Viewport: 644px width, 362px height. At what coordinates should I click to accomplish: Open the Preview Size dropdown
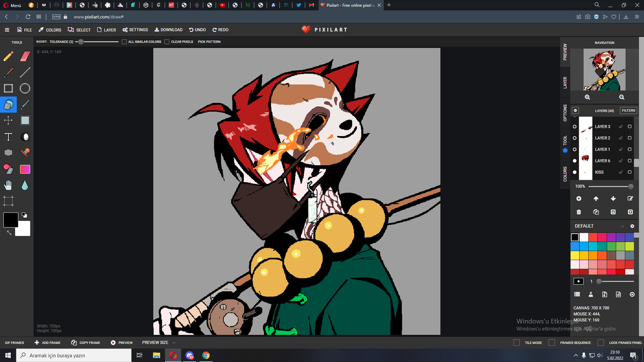[159, 342]
